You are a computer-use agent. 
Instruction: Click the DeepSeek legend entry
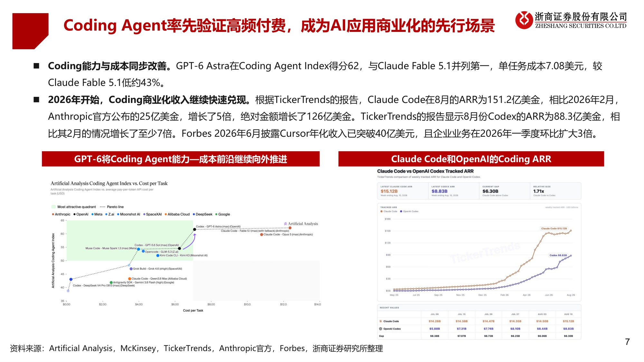[203, 214]
